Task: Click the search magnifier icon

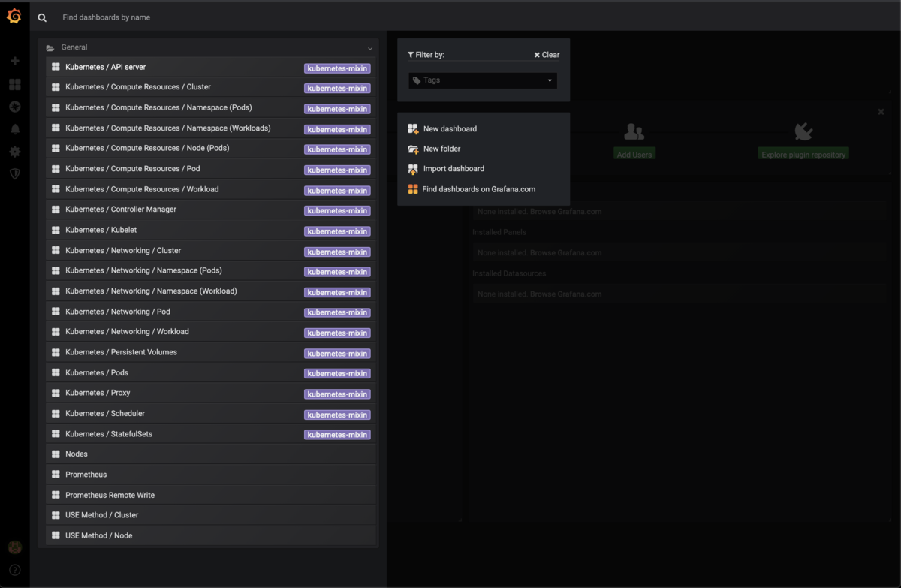Action: tap(42, 17)
